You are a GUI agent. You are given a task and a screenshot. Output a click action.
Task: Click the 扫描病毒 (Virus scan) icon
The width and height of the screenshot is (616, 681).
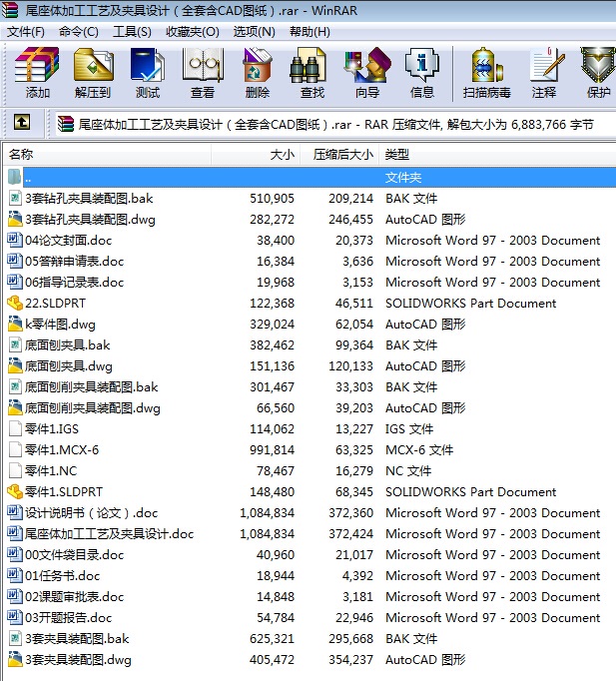click(x=486, y=65)
